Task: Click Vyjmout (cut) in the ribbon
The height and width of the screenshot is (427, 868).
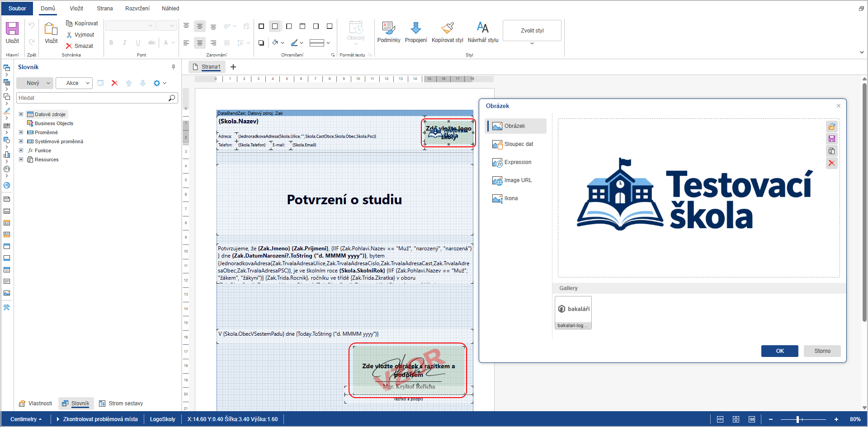Action: pos(80,35)
